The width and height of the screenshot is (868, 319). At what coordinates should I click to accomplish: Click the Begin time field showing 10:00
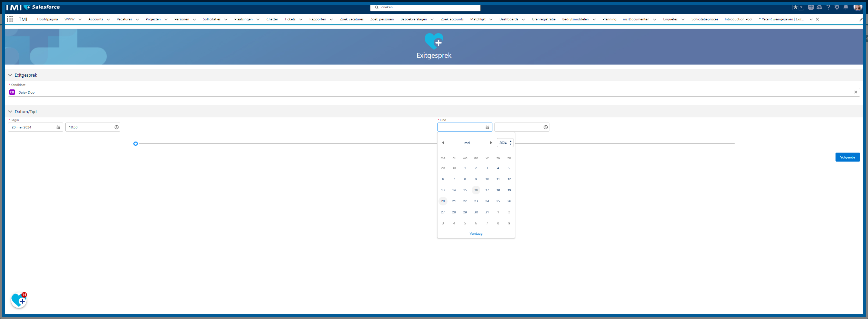coord(93,127)
